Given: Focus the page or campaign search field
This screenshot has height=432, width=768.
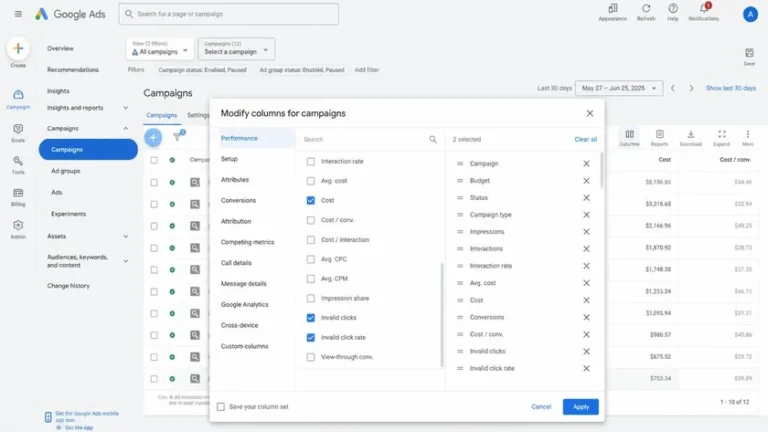Looking at the screenshot, I should (x=228, y=14).
